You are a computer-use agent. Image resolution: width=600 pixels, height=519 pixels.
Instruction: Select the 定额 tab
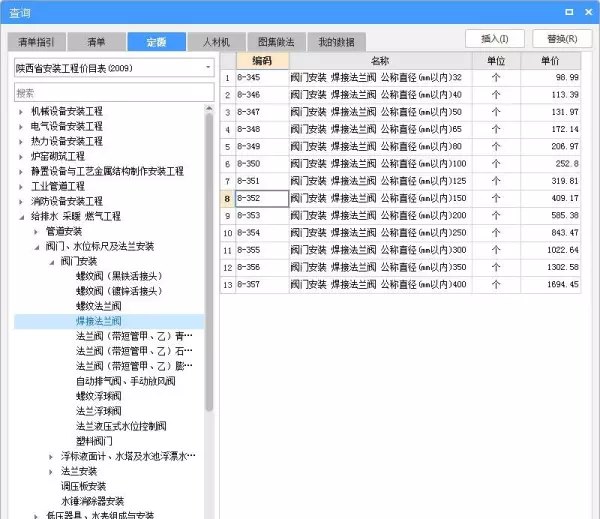tap(157, 42)
